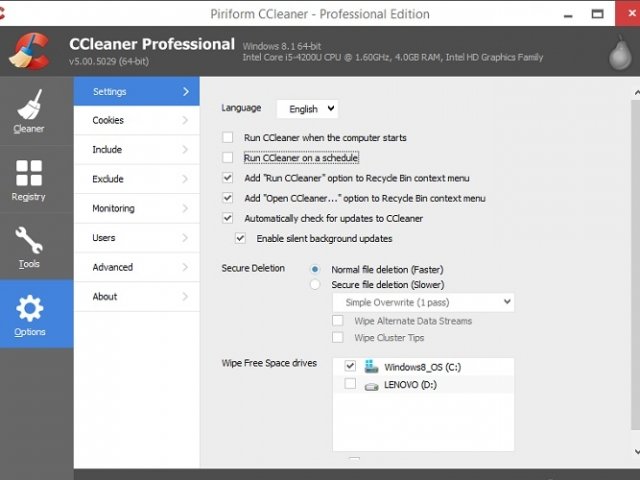Click the LENOVO (D:) drive icon
The height and width of the screenshot is (480, 640).
(x=372, y=384)
